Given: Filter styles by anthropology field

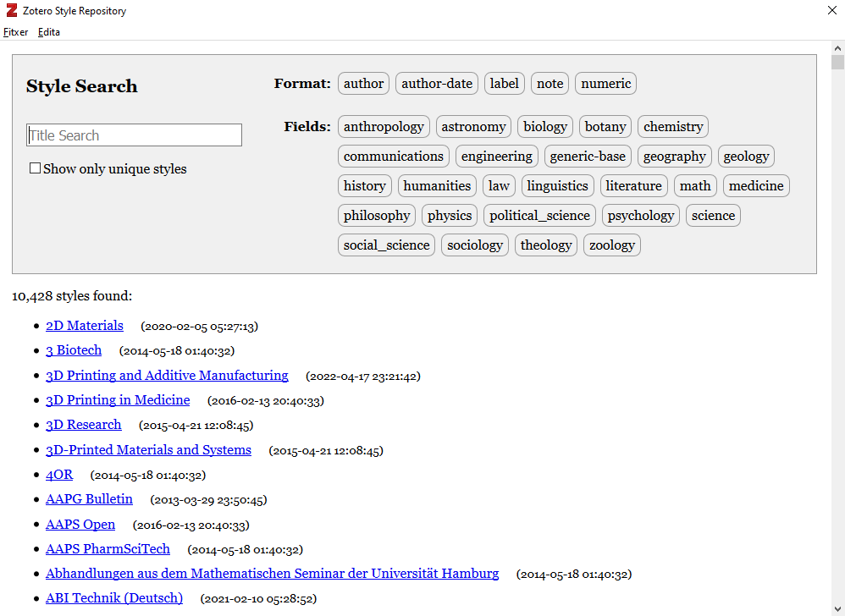Looking at the screenshot, I should pyautogui.click(x=384, y=127).
